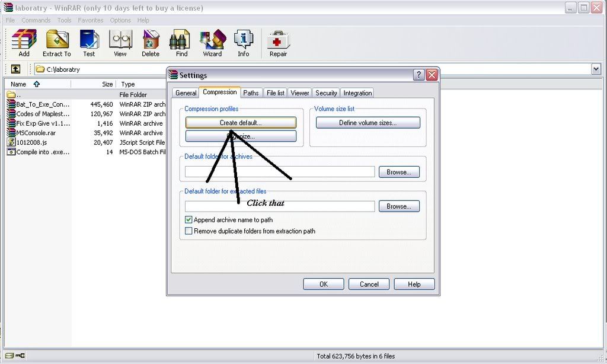Image resolution: width=607 pixels, height=364 pixels.
Task: Confirm settings with OK button
Action: click(323, 284)
